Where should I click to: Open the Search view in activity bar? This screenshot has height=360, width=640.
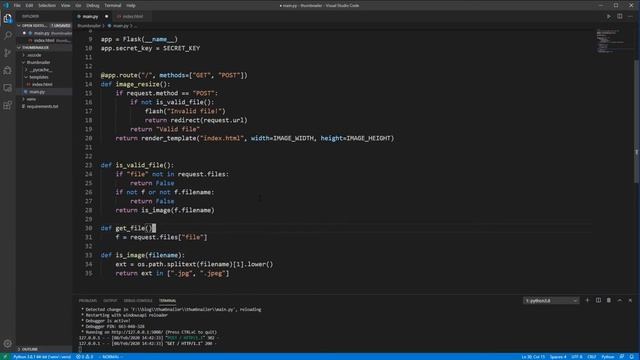pos(8,36)
